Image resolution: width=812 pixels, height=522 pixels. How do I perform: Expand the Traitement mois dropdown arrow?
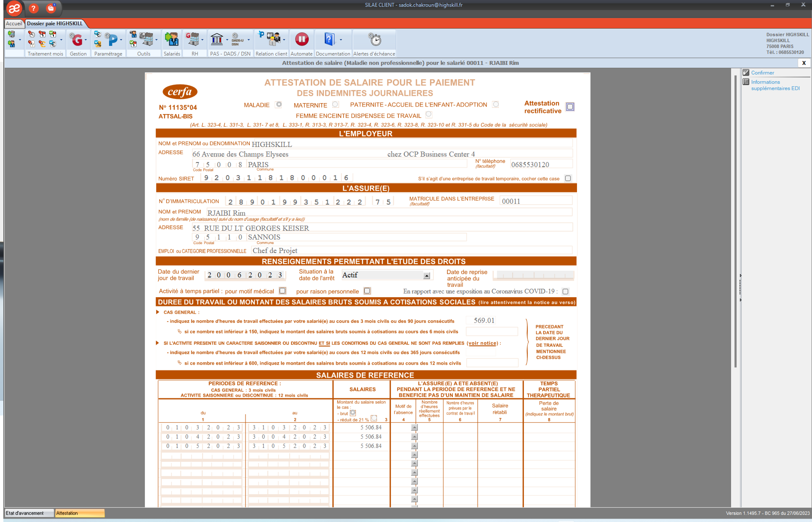[61, 40]
